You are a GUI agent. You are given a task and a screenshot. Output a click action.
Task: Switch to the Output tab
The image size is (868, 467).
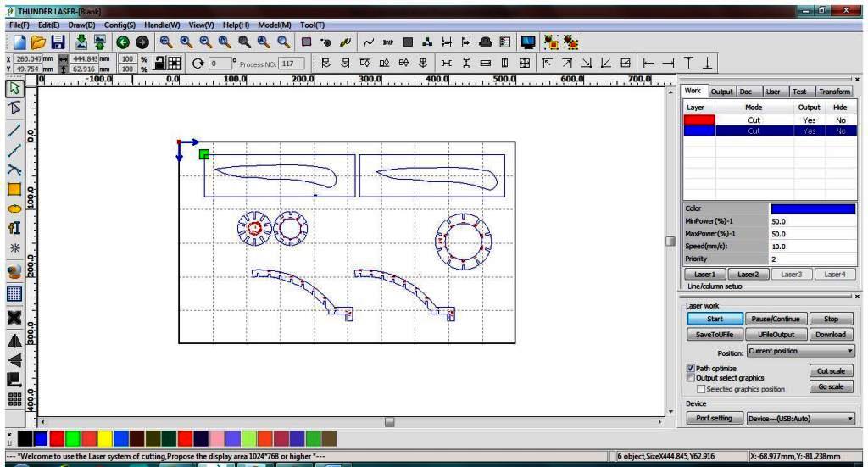721,92
